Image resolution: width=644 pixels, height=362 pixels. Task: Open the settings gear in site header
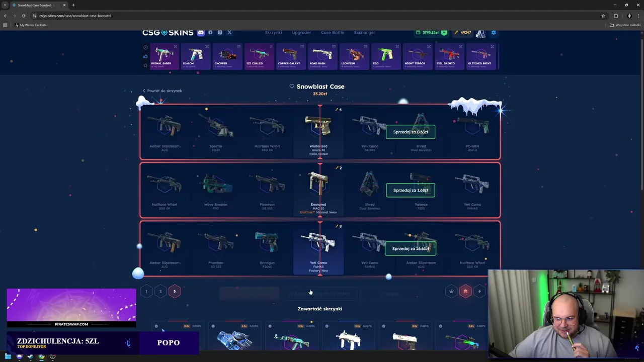click(x=494, y=33)
